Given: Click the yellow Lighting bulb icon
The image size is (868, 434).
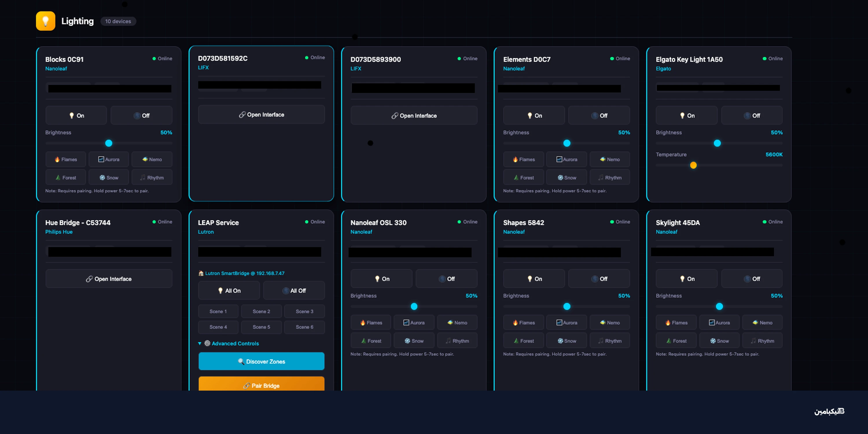Looking at the screenshot, I should point(45,21).
